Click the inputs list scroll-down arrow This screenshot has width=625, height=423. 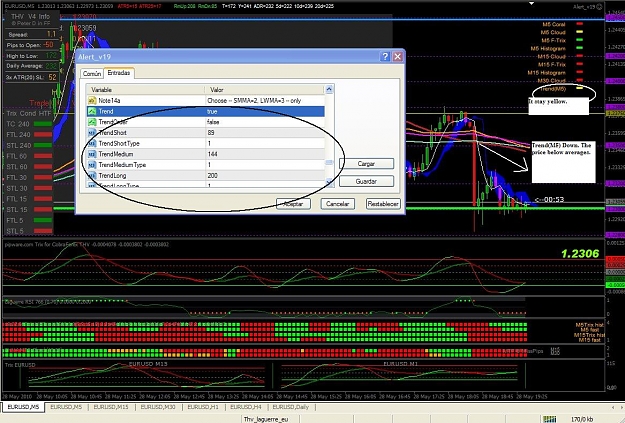tap(329, 182)
